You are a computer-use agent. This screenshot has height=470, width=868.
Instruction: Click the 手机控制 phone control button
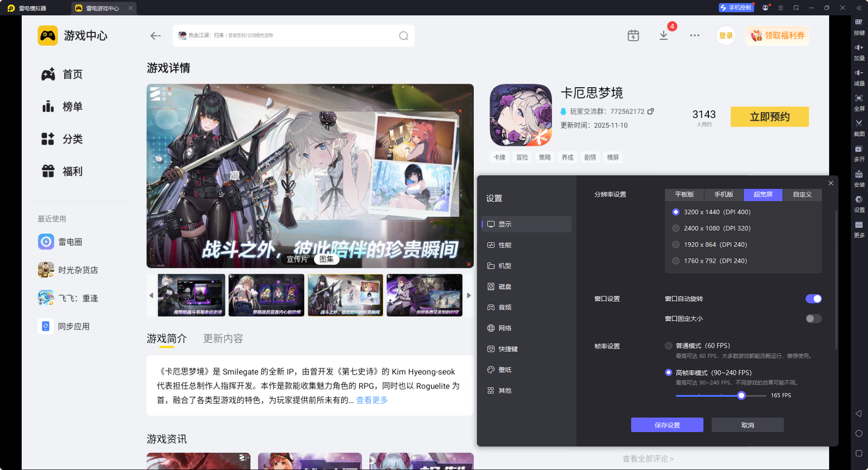(736, 8)
